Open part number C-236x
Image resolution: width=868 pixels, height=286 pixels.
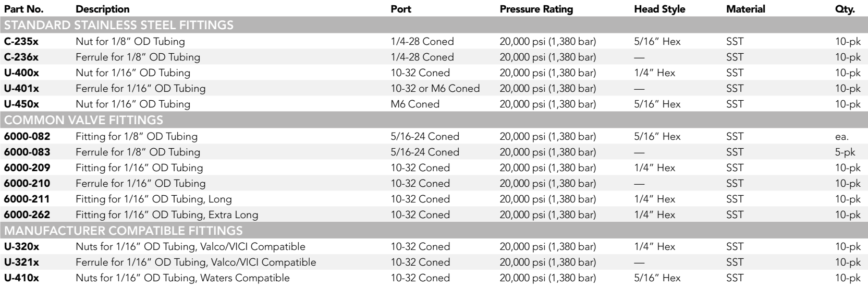point(21,57)
